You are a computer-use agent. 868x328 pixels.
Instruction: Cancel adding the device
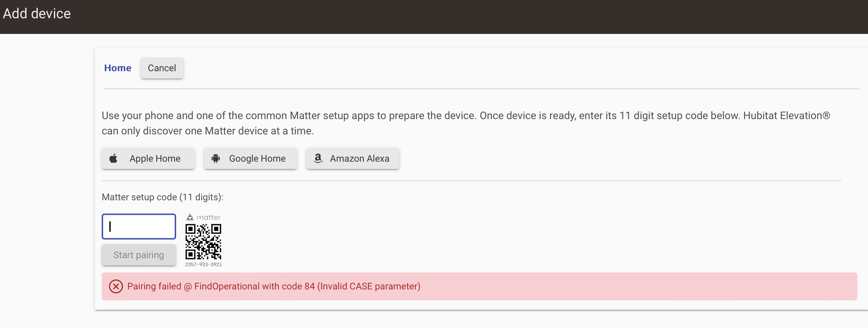162,68
